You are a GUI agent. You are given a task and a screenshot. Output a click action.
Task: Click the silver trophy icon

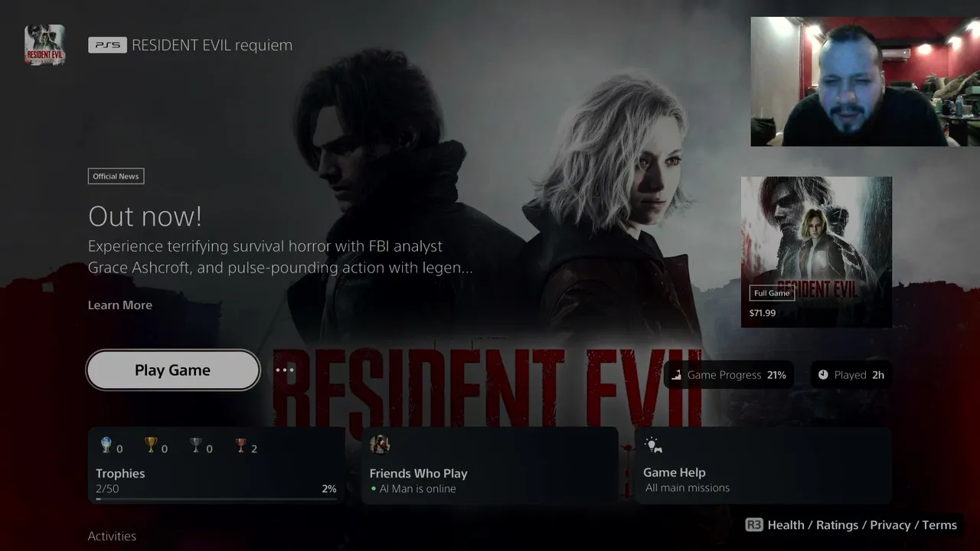[196, 445]
